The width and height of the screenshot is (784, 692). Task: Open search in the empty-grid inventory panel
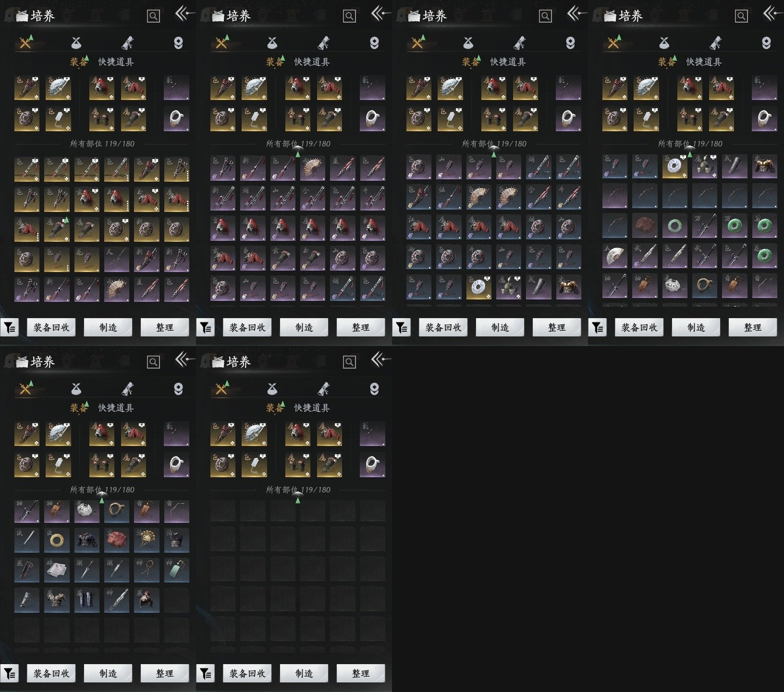pos(349,362)
